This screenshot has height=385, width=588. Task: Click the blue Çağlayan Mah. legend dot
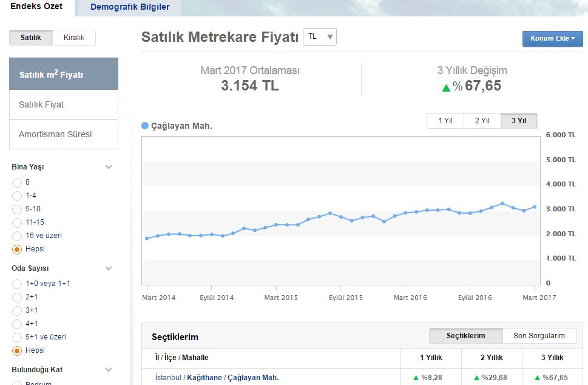[144, 126]
